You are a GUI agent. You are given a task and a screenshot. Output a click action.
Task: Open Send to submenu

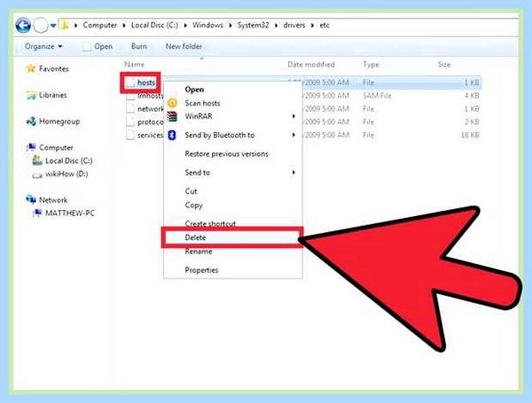[x=198, y=173]
